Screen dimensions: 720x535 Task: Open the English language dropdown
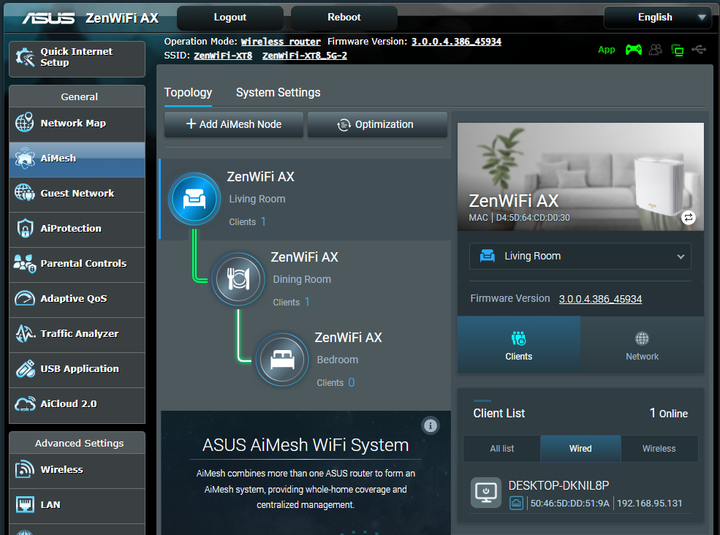(658, 17)
